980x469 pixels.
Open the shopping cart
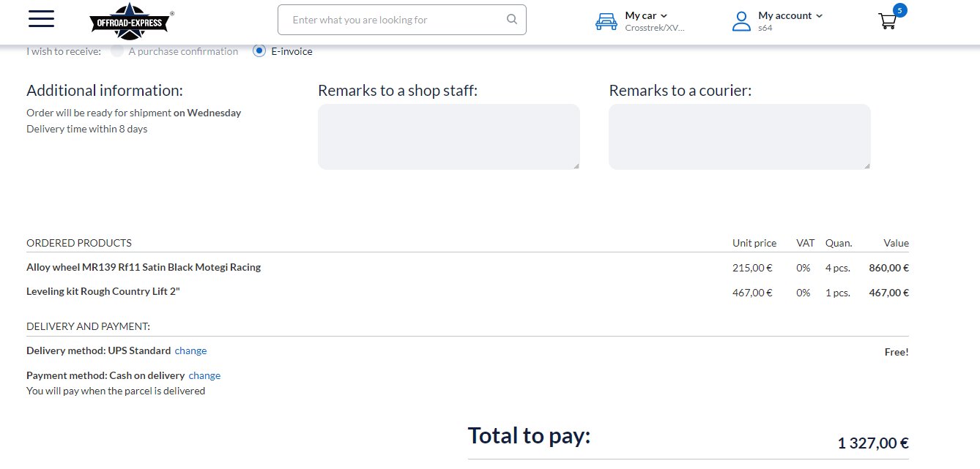click(887, 20)
